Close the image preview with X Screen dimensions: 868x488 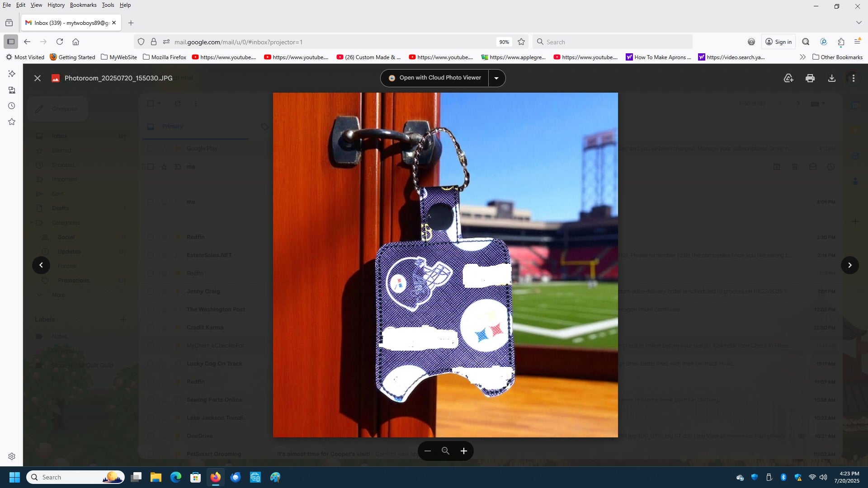click(38, 78)
